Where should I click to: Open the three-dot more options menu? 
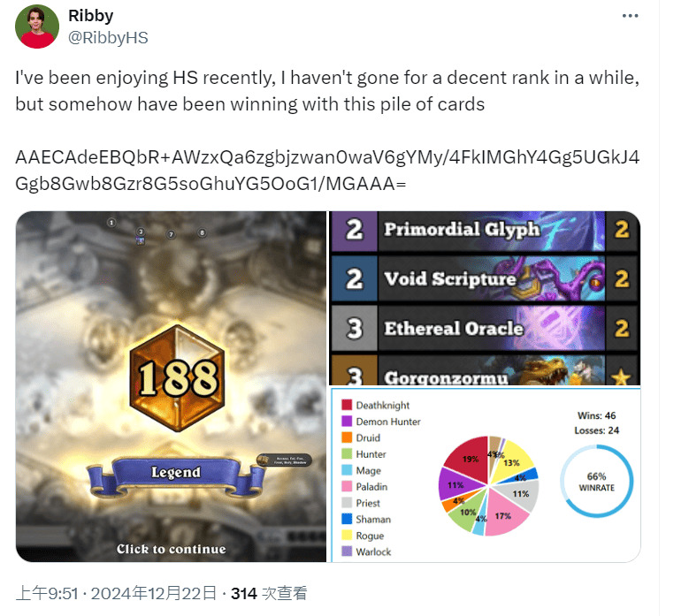click(x=630, y=16)
